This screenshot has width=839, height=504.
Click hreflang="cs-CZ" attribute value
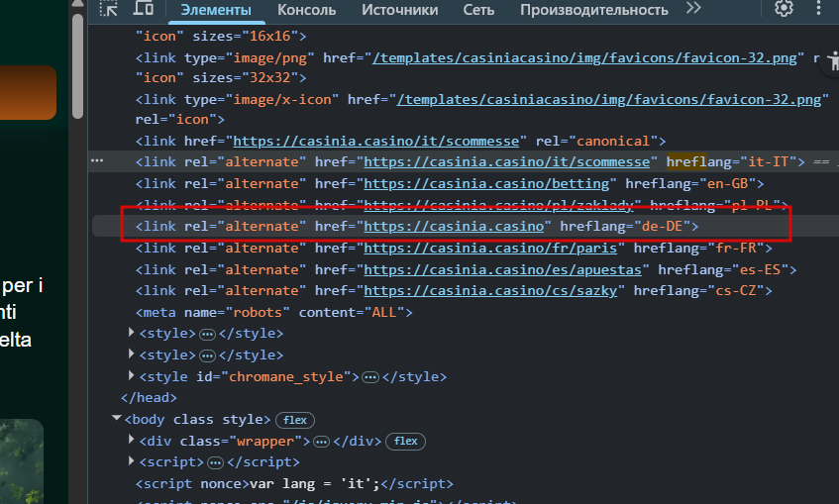[698, 290]
